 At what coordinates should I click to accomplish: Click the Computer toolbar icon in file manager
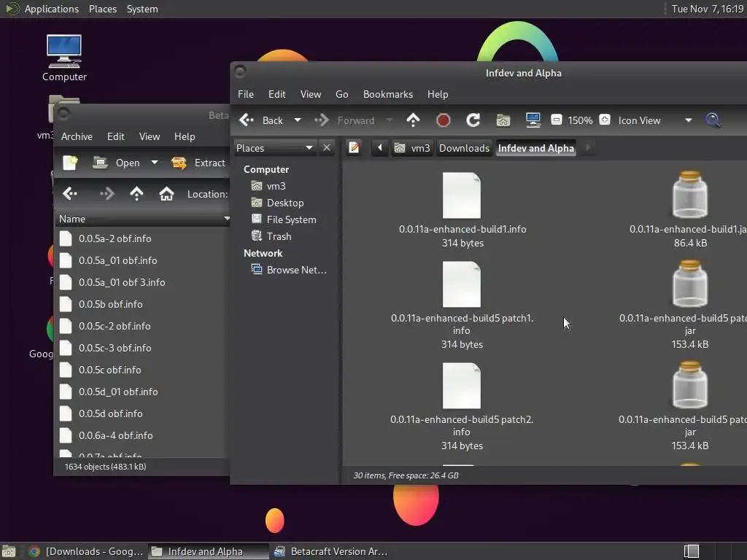(533, 120)
